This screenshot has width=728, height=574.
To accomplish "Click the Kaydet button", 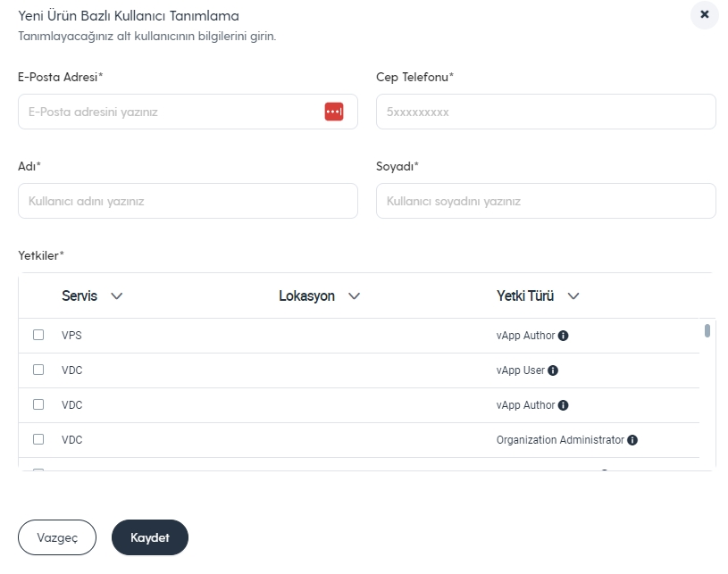I will pos(150,537).
